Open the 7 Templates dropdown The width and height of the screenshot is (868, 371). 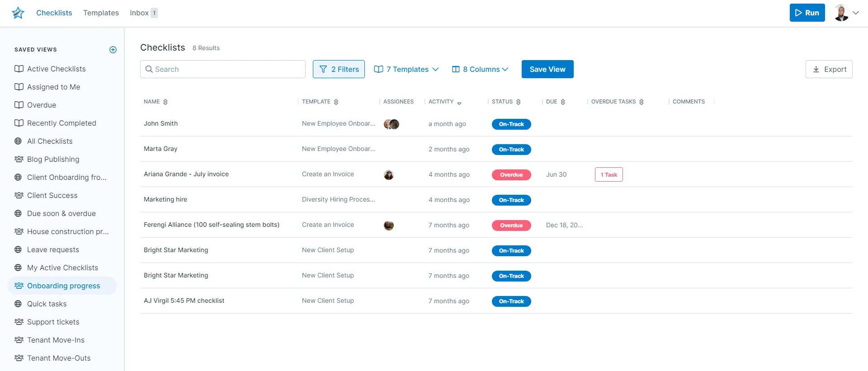click(406, 69)
